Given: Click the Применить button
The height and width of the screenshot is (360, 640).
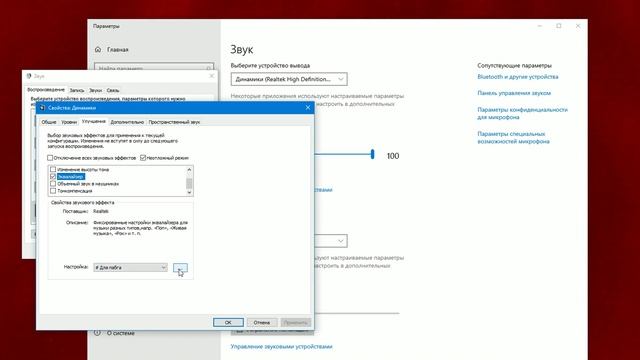Looking at the screenshot, I should point(296,322).
